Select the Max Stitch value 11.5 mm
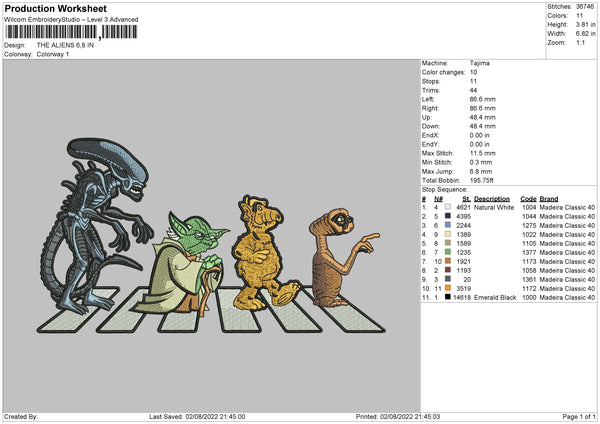600x424 pixels. (x=483, y=153)
